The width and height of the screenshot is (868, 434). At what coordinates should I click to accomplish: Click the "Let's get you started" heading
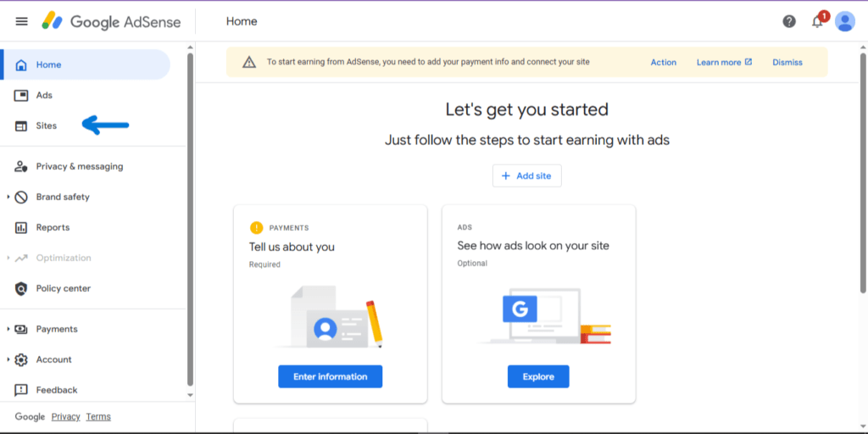527,109
